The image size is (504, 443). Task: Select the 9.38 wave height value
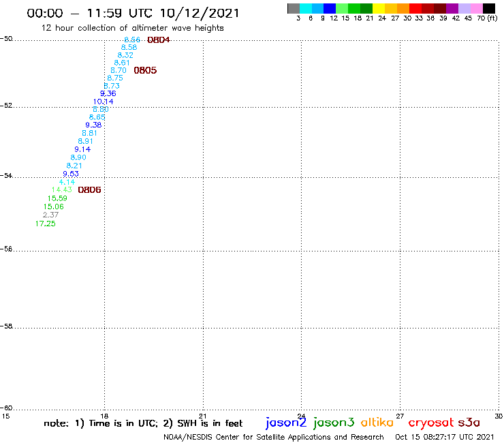93,125
